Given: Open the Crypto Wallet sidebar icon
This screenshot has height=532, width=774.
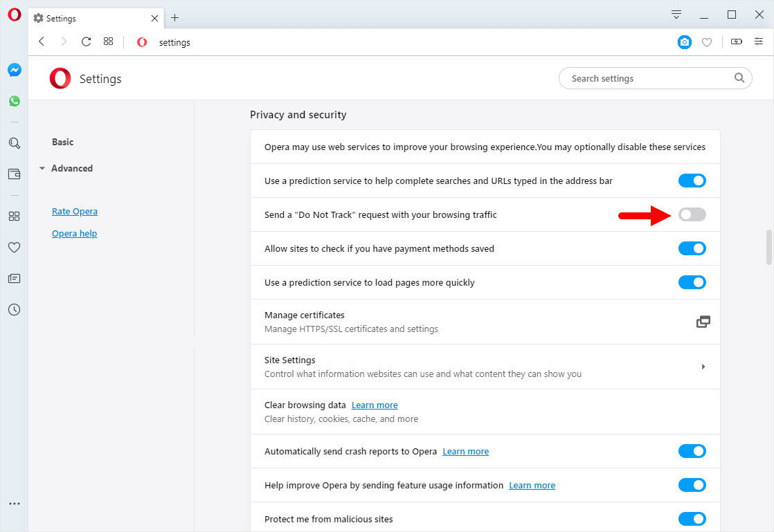Looking at the screenshot, I should pyautogui.click(x=15, y=174).
